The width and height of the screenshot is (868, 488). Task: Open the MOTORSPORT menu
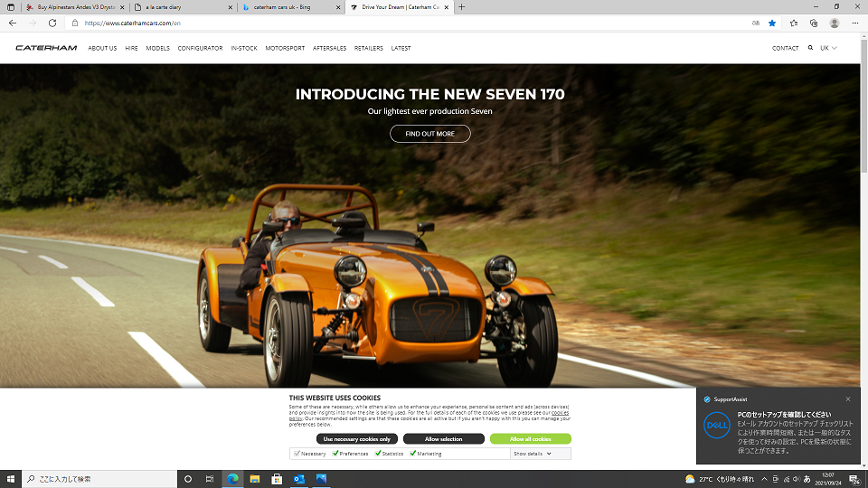285,48
